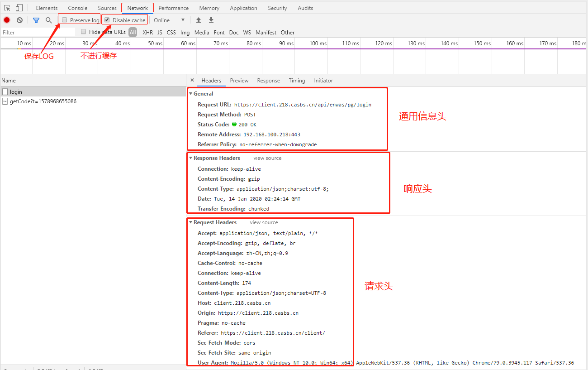Click the 50 ms timeline marker
588x370 pixels.
pyautogui.click(x=155, y=43)
